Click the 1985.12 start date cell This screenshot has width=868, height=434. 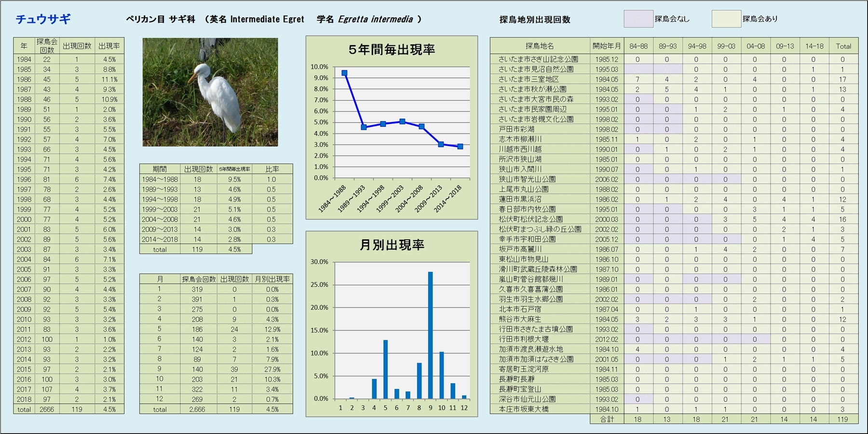tap(607, 59)
